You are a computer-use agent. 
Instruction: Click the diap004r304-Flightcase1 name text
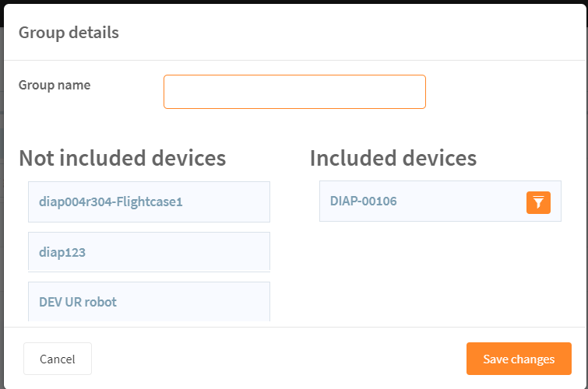click(x=111, y=202)
